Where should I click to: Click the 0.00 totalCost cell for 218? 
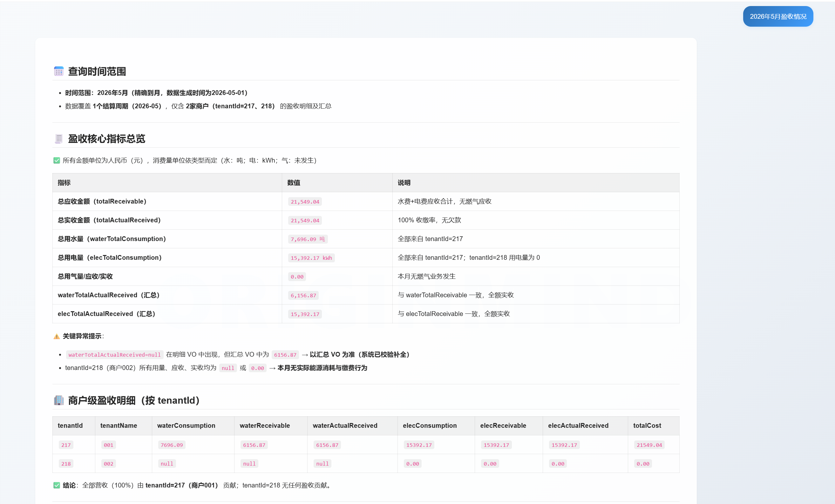(642, 463)
